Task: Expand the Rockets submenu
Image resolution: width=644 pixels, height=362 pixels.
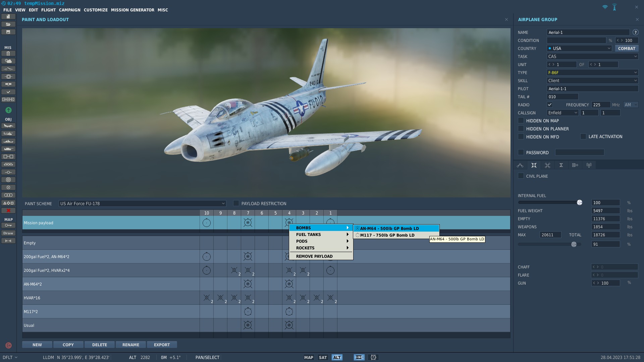Action: (x=321, y=248)
